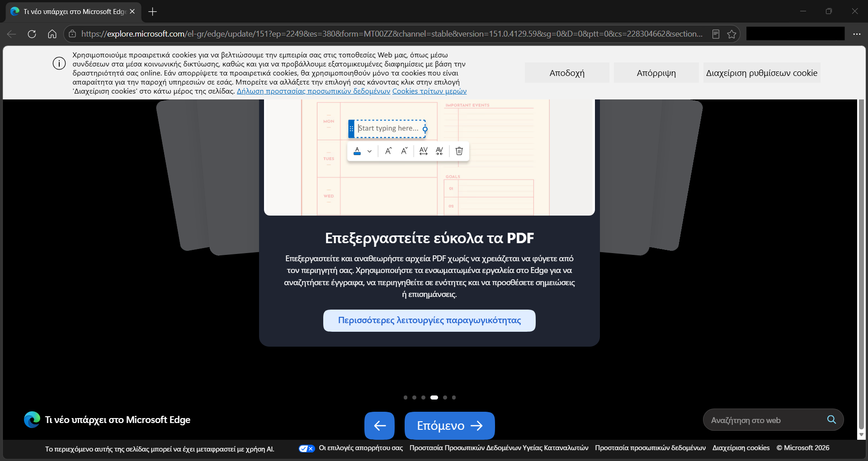
Task: Go to the fifth carousel dot
Action: coord(445,398)
